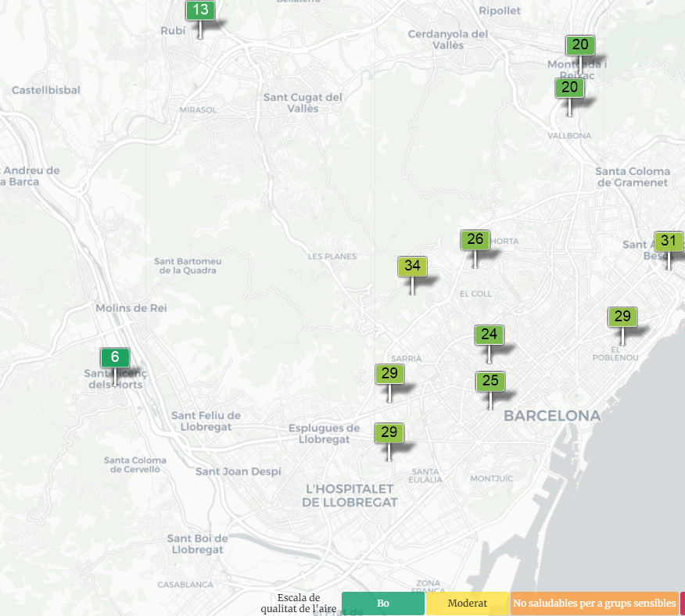The height and width of the screenshot is (616, 685).
Task: Click the marker 25 above the Barcelona label
Action: pos(490,381)
